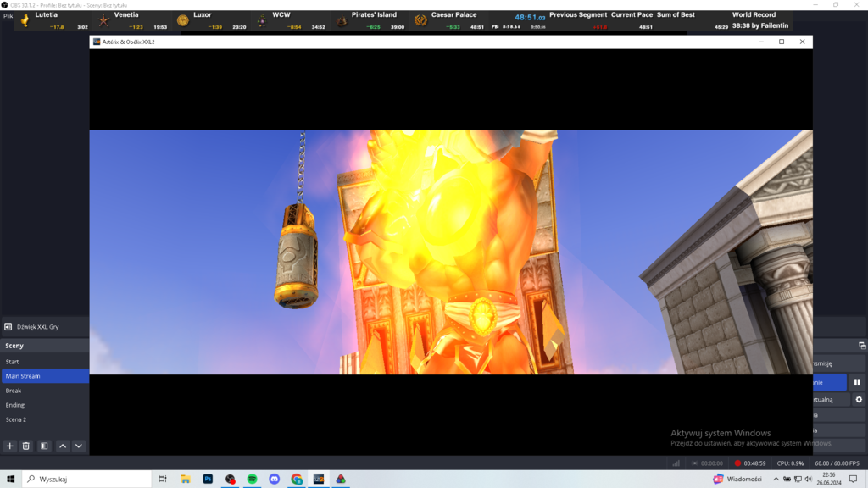Open OBS Studio taskbar icon
Image resolution: width=868 pixels, height=488 pixels.
(230, 480)
